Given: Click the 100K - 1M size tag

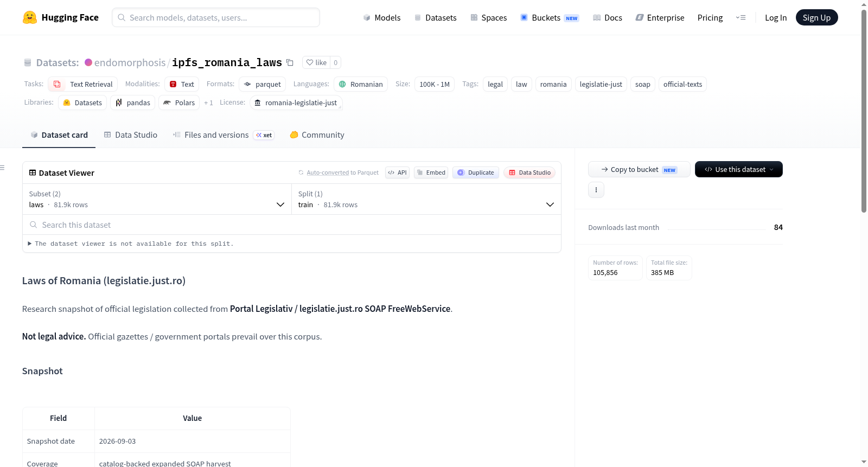Looking at the screenshot, I should click(435, 84).
